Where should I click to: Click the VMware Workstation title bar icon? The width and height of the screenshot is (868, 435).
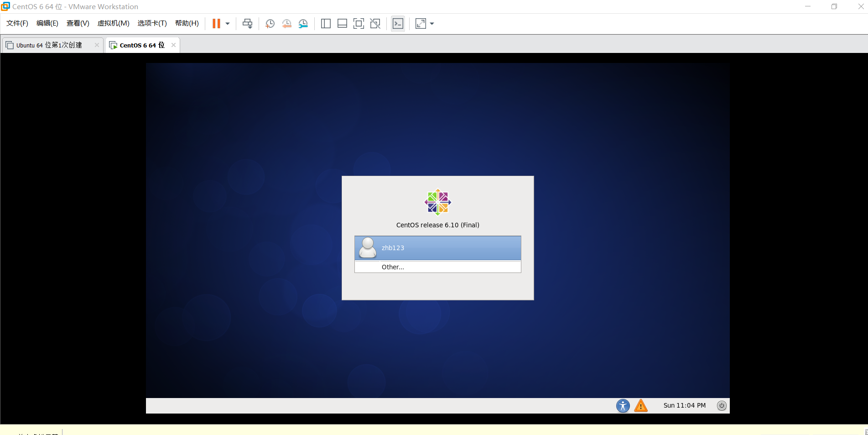click(5, 6)
